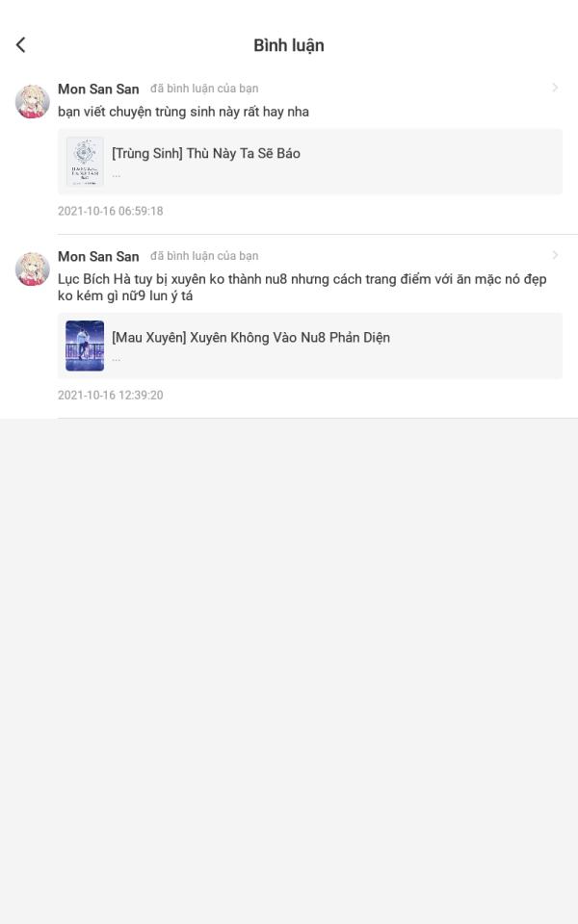
Task: Open the Thù Này Ta Sẽ Báo cover thumbnail
Action: 85,162
